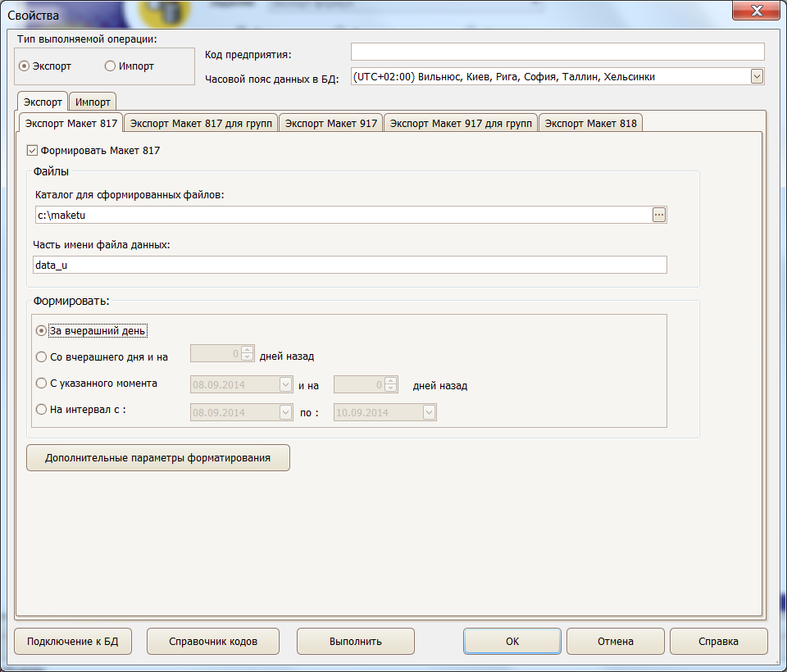Open the folder browse "..." button
The width and height of the screenshot is (787, 672).
tap(661, 215)
